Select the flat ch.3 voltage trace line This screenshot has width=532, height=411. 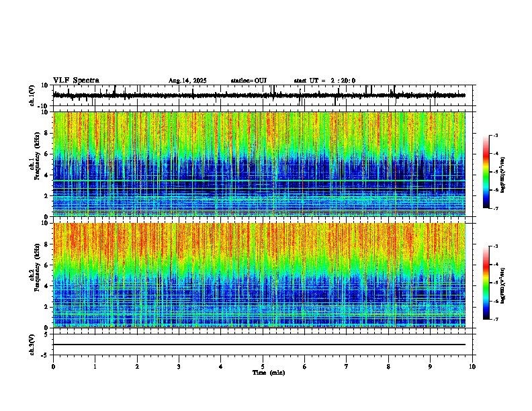click(x=259, y=345)
